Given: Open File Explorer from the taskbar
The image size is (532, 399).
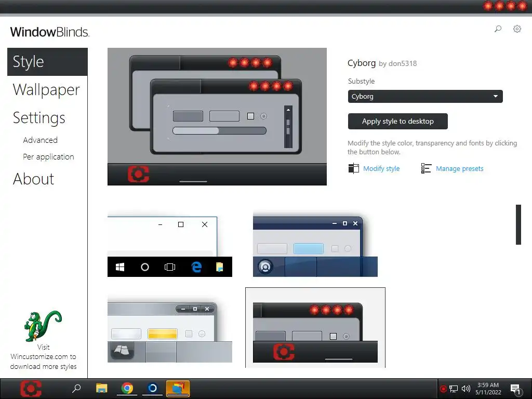Looking at the screenshot, I should click(101, 388).
